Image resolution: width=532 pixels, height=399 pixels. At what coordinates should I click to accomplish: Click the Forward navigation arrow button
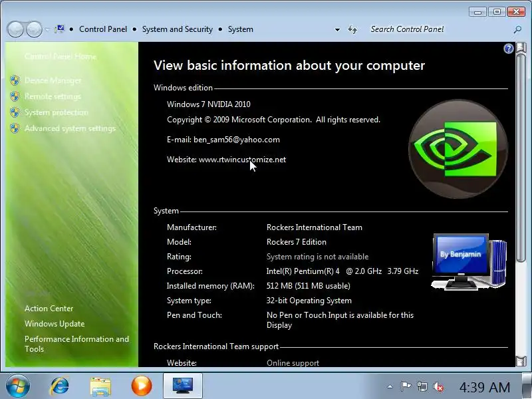click(x=35, y=29)
